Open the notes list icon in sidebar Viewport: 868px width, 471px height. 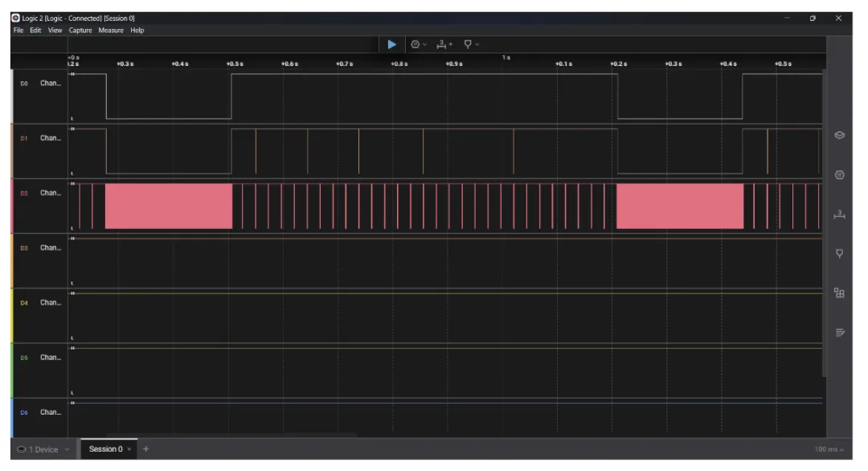[x=839, y=333]
